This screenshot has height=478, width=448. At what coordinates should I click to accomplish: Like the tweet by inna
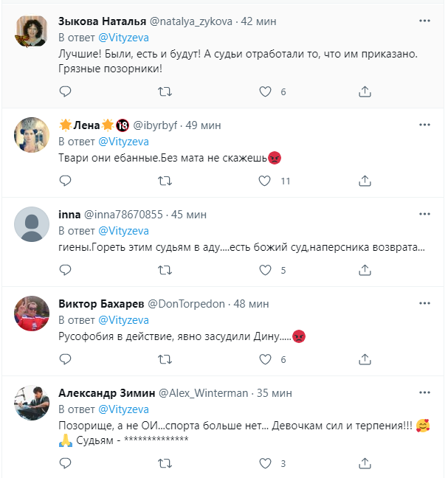266,270
